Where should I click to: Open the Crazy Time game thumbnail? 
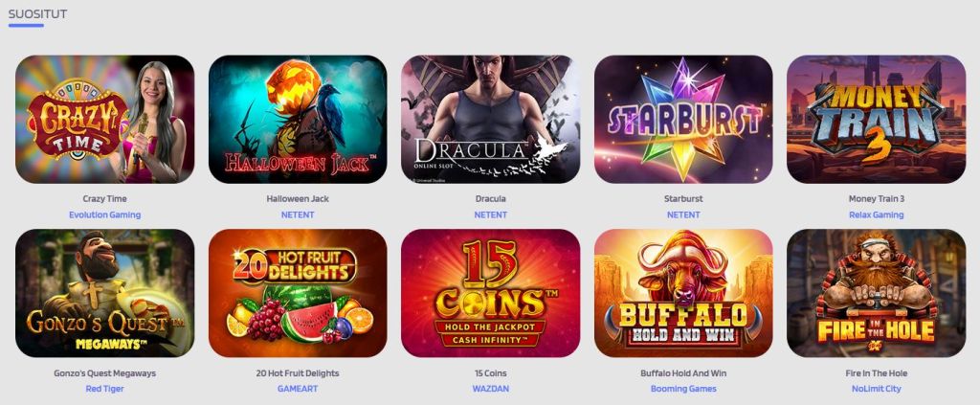click(x=105, y=120)
